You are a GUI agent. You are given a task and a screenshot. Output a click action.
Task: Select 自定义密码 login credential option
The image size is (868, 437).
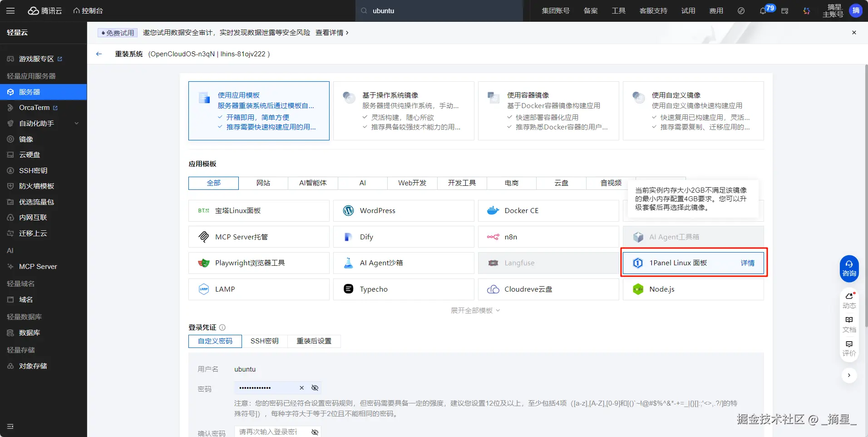click(215, 341)
